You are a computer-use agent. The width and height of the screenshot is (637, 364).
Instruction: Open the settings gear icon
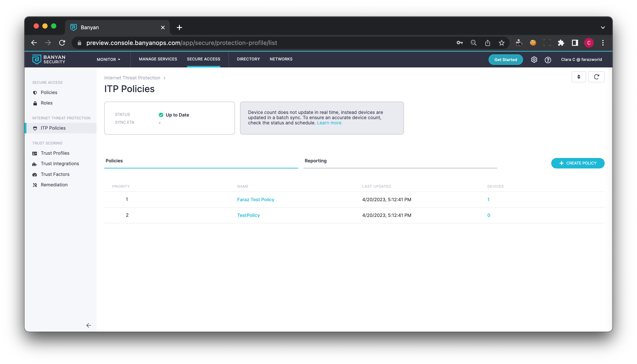534,60
